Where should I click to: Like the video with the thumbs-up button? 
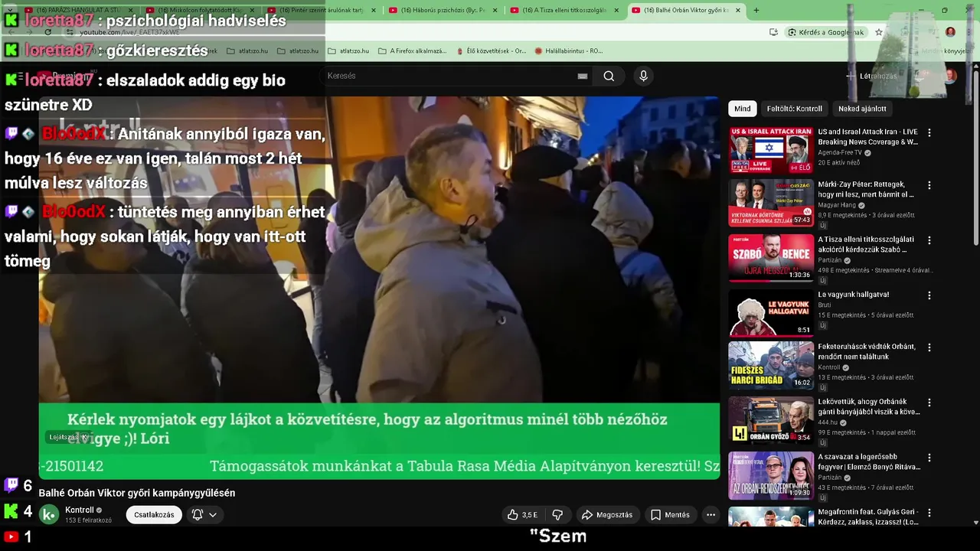[521, 515]
